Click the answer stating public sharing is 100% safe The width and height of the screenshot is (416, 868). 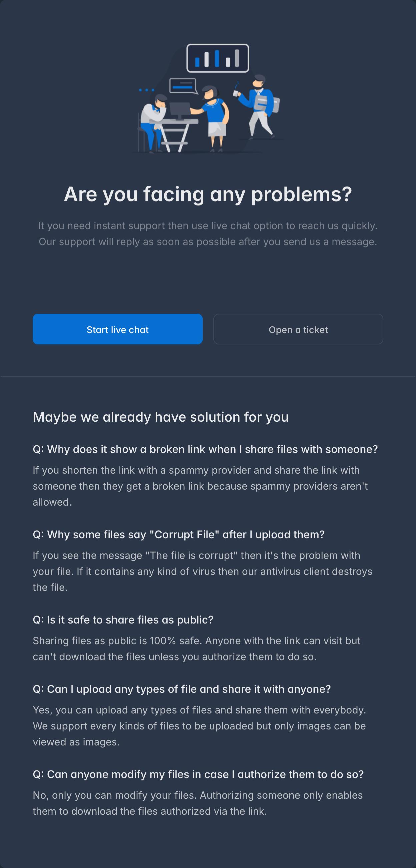197,649
